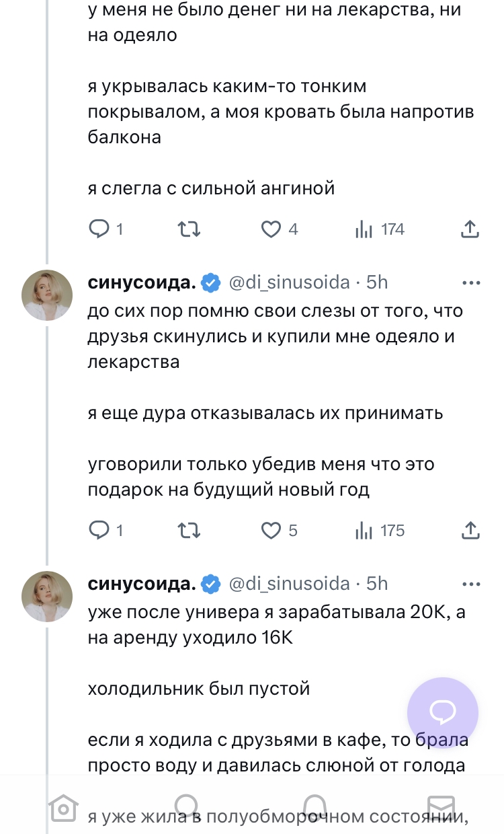
Task: Tap the purple floating chat button
Action: tap(443, 712)
